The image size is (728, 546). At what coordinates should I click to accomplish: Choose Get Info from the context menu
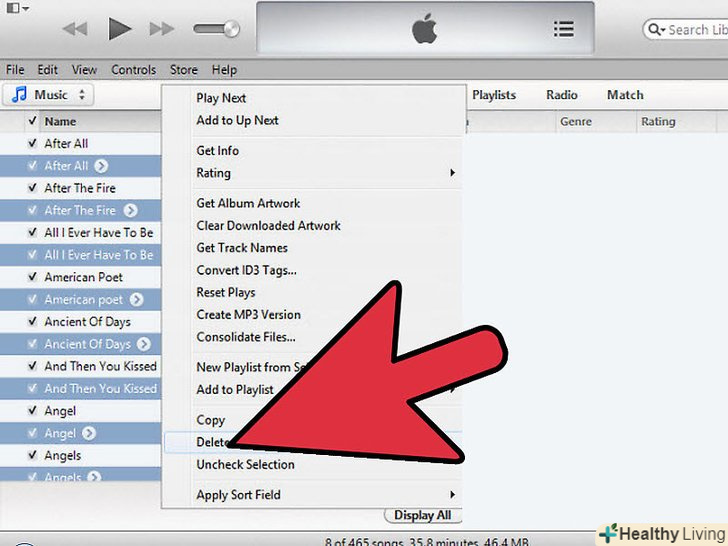[x=217, y=150]
